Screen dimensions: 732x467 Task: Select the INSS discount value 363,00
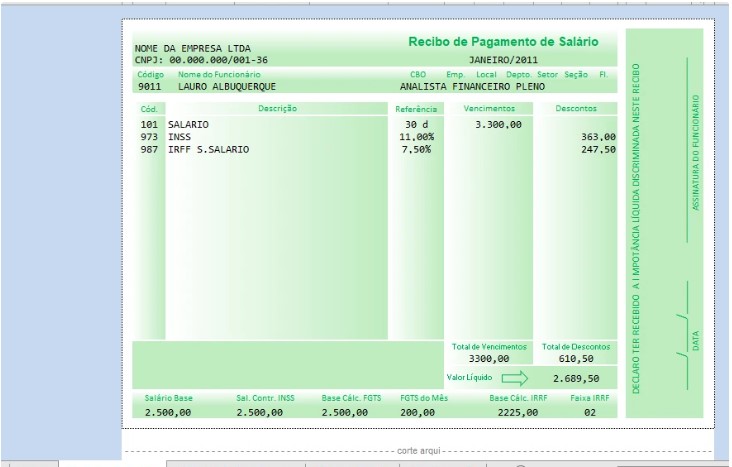(597, 136)
